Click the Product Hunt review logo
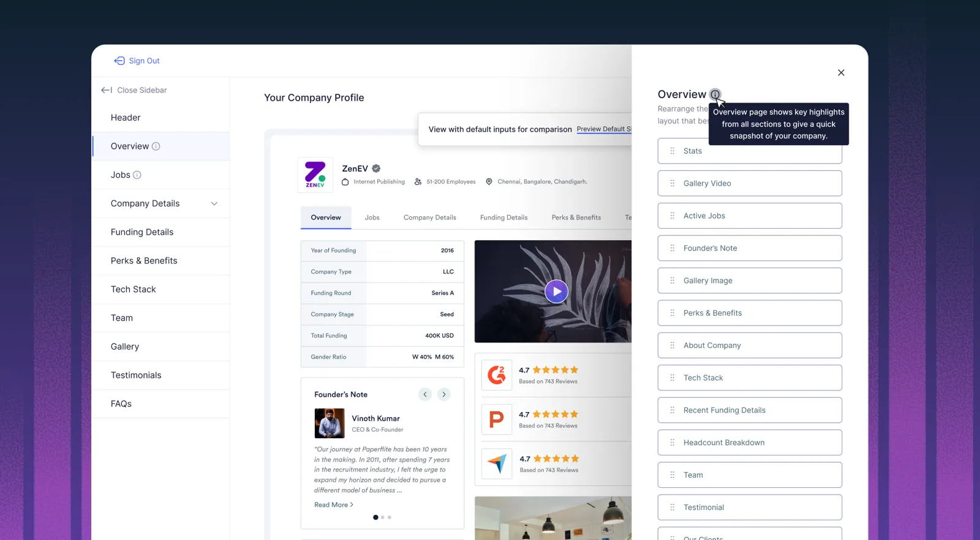980x540 pixels. click(497, 419)
